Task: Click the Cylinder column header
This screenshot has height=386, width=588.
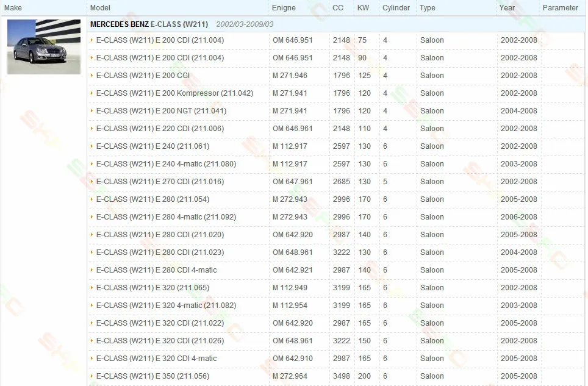Action: click(396, 8)
